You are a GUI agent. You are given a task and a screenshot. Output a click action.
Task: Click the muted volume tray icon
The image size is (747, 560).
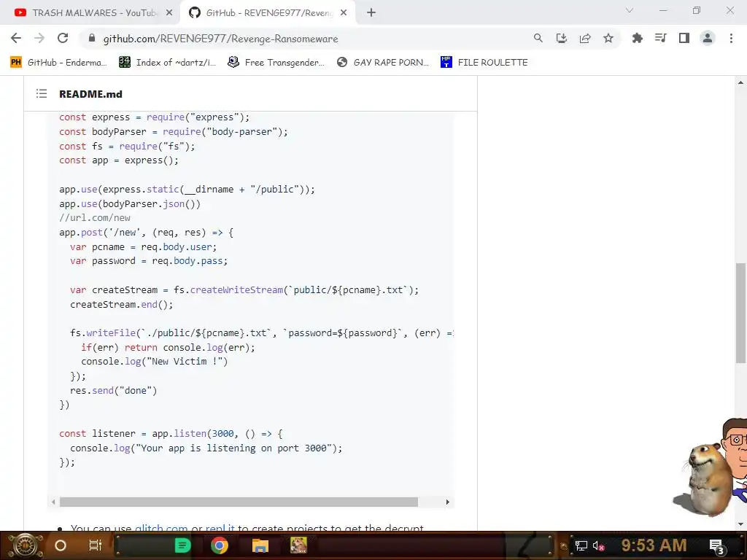[x=598, y=545]
